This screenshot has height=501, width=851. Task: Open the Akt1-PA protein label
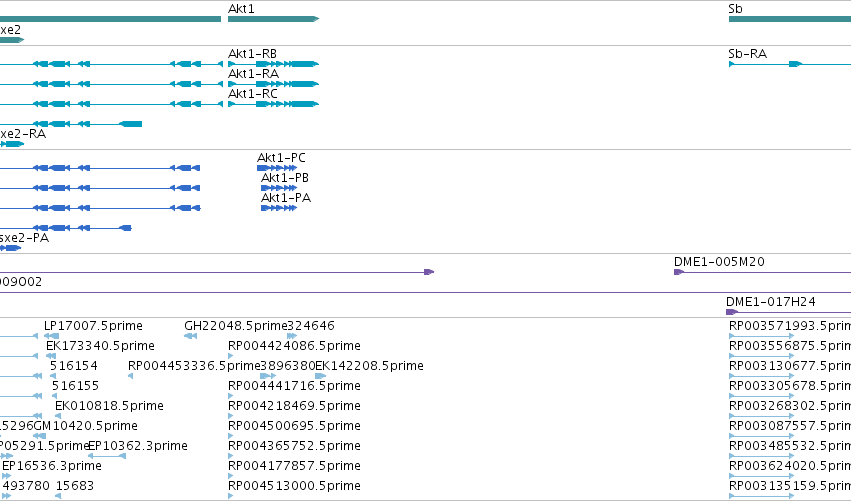pos(286,198)
